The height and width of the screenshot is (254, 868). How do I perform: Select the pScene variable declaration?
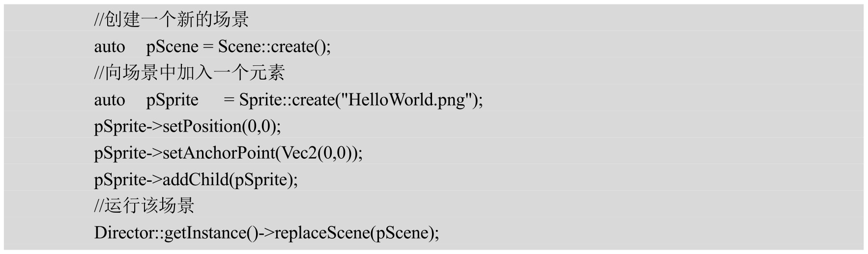[172, 47]
